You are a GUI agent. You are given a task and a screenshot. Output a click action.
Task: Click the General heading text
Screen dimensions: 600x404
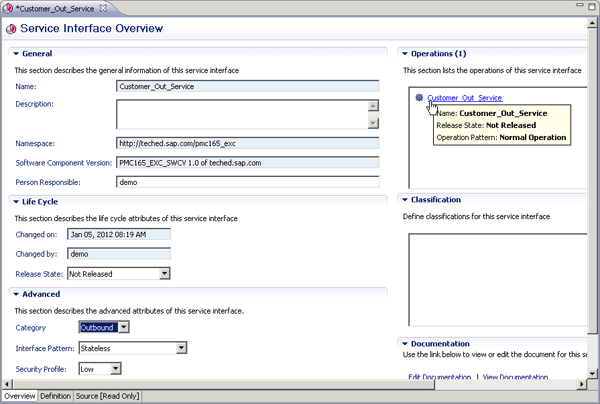pyautogui.click(x=37, y=54)
